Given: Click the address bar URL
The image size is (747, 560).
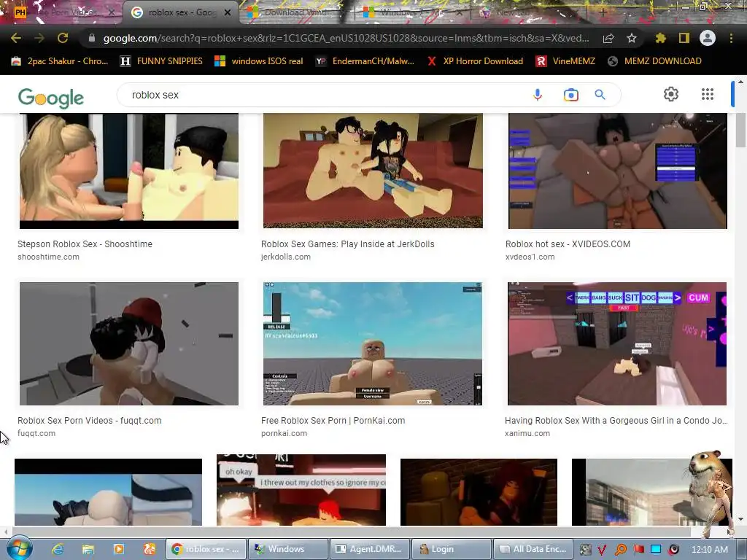Looking at the screenshot, I should tap(346, 38).
